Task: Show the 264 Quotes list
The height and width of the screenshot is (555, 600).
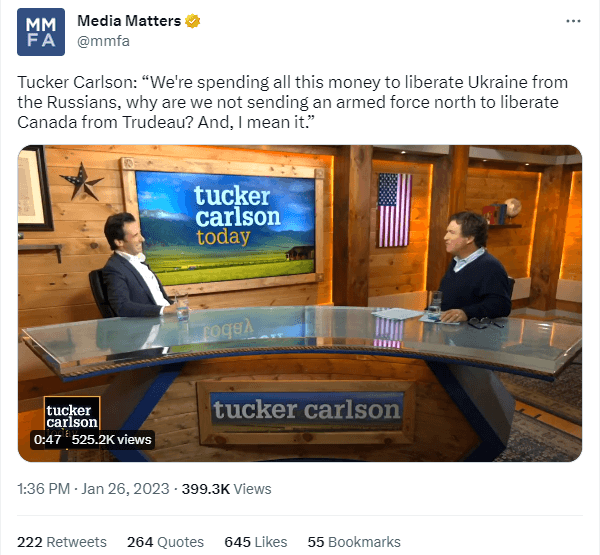Action: (165, 542)
